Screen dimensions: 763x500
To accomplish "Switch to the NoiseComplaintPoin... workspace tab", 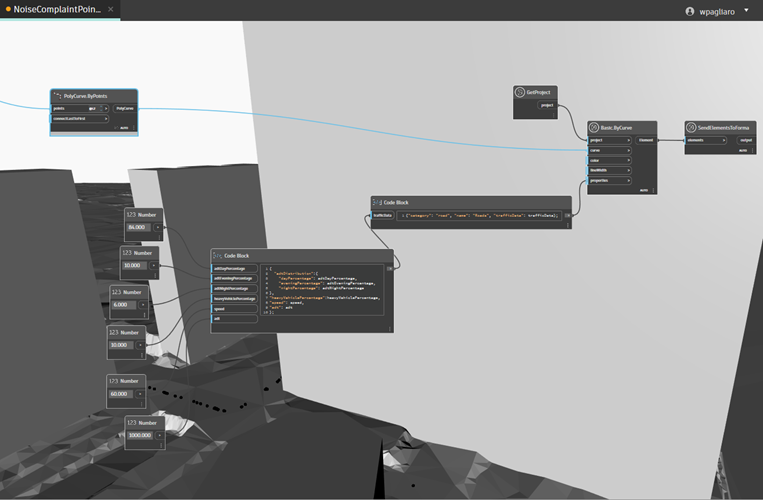I will click(55, 10).
